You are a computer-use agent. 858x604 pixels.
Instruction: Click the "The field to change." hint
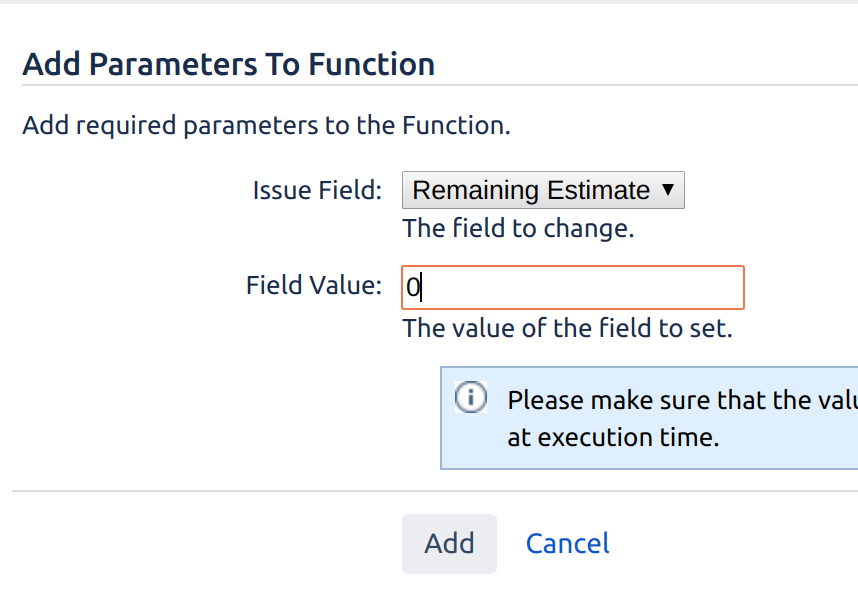[518, 228]
